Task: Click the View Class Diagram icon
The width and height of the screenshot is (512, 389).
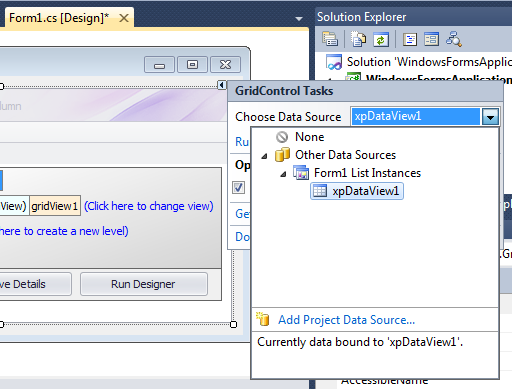Action: [454, 39]
